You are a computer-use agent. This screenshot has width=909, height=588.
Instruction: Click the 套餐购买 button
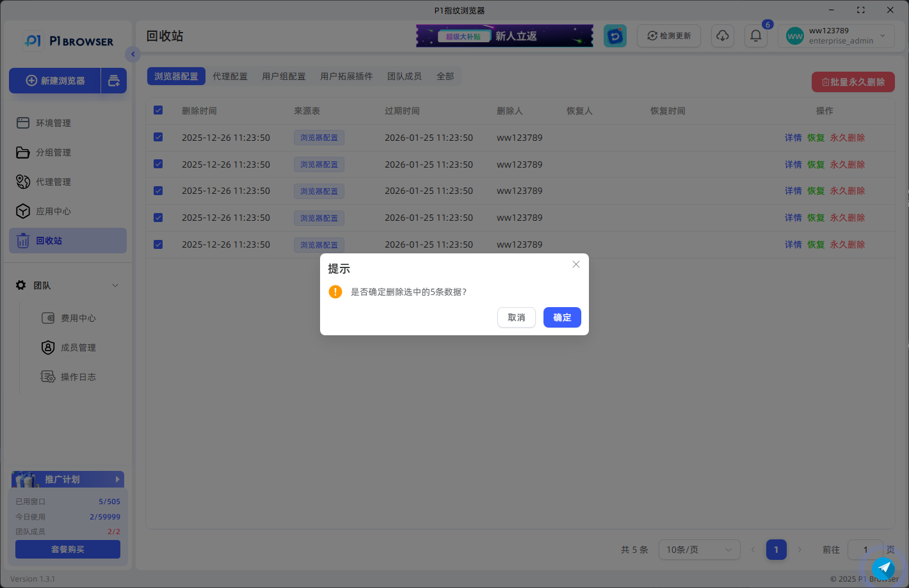point(68,550)
